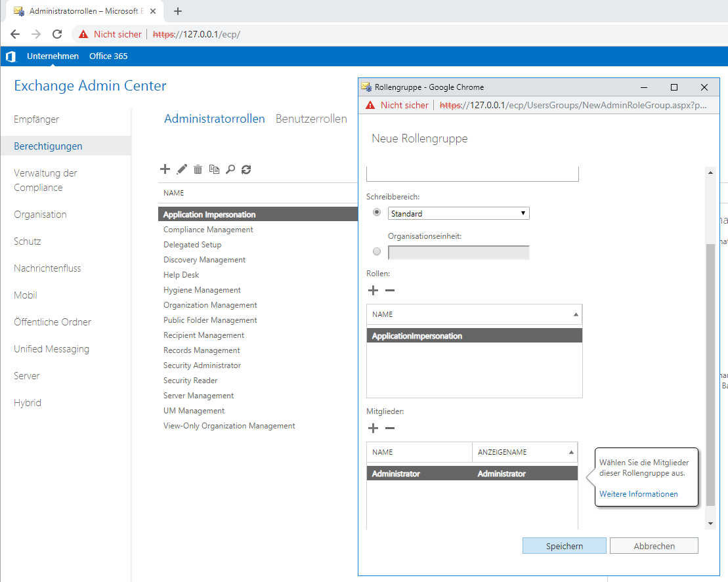
Task: Click the copy role group icon
Action: click(214, 169)
